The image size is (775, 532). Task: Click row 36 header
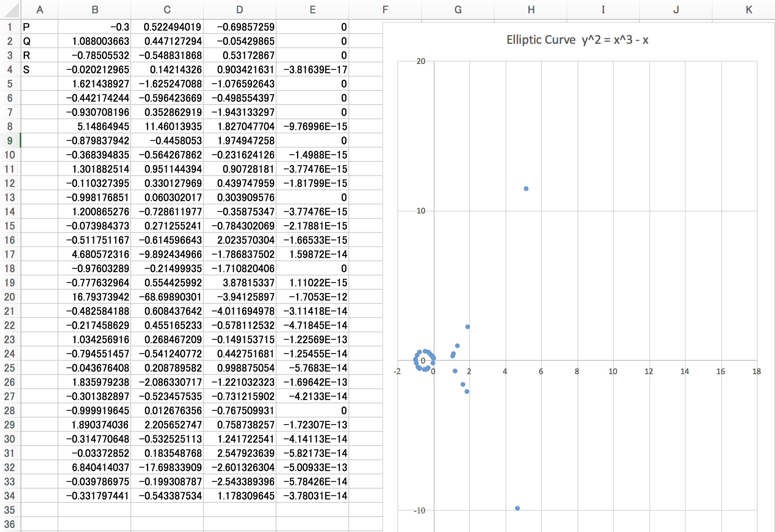coord(10,524)
